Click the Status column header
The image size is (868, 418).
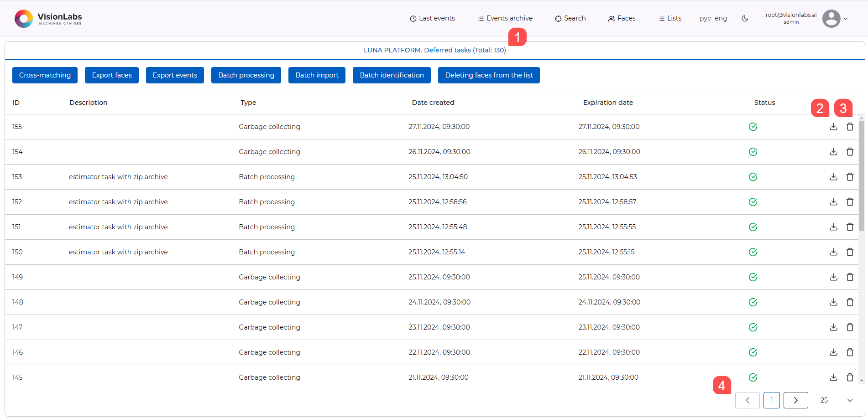(x=764, y=103)
